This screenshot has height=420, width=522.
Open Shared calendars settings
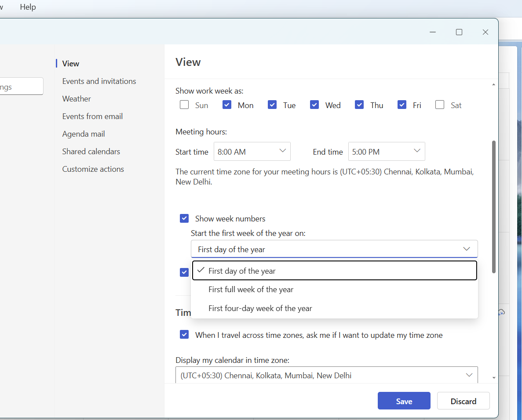(91, 152)
